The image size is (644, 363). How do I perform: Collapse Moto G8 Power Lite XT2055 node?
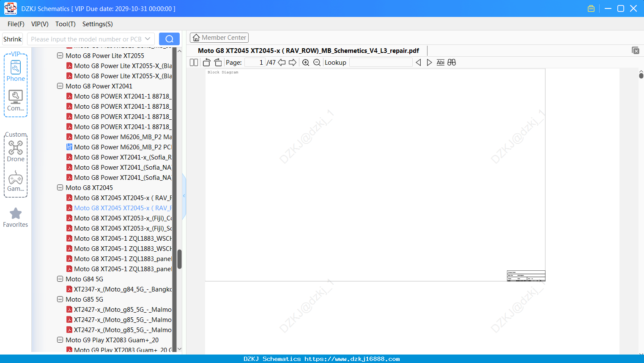60,55
